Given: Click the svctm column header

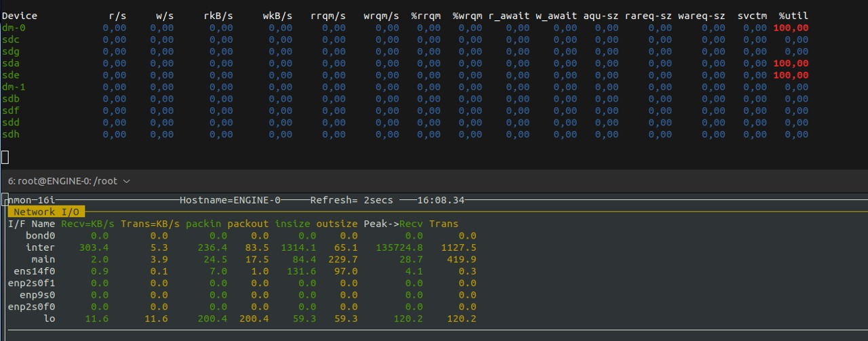Looking at the screenshot, I should pyautogui.click(x=752, y=16).
